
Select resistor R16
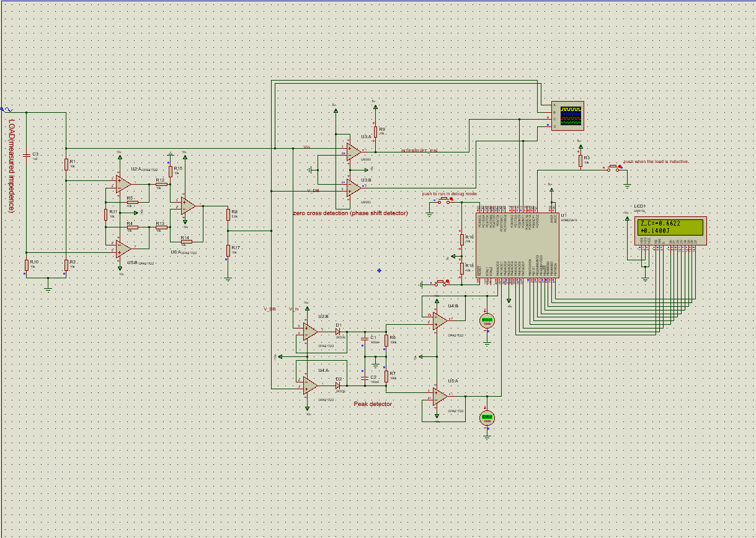(x=461, y=240)
